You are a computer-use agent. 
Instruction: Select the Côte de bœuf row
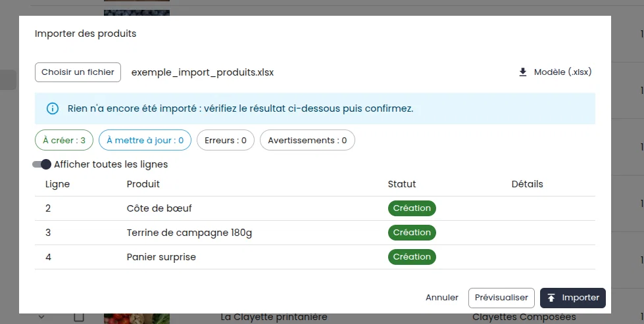coord(315,208)
